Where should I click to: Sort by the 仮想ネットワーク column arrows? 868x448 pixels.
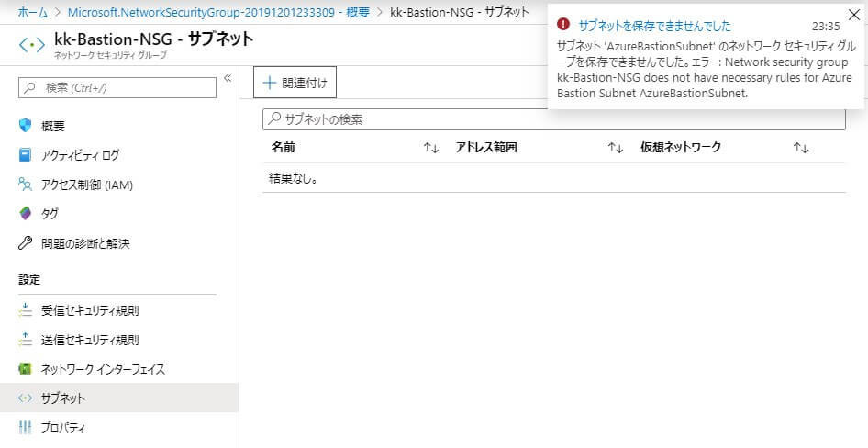[x=801, y=148]
